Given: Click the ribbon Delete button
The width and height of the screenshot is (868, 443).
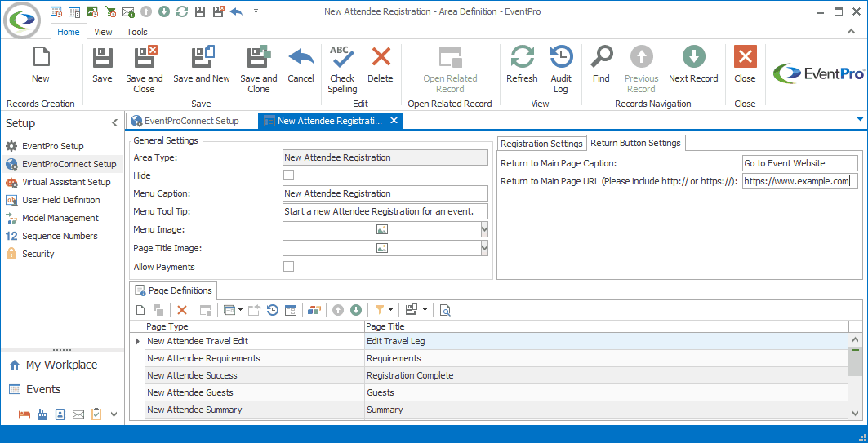Looking at the screenshot, I should 381,64.
